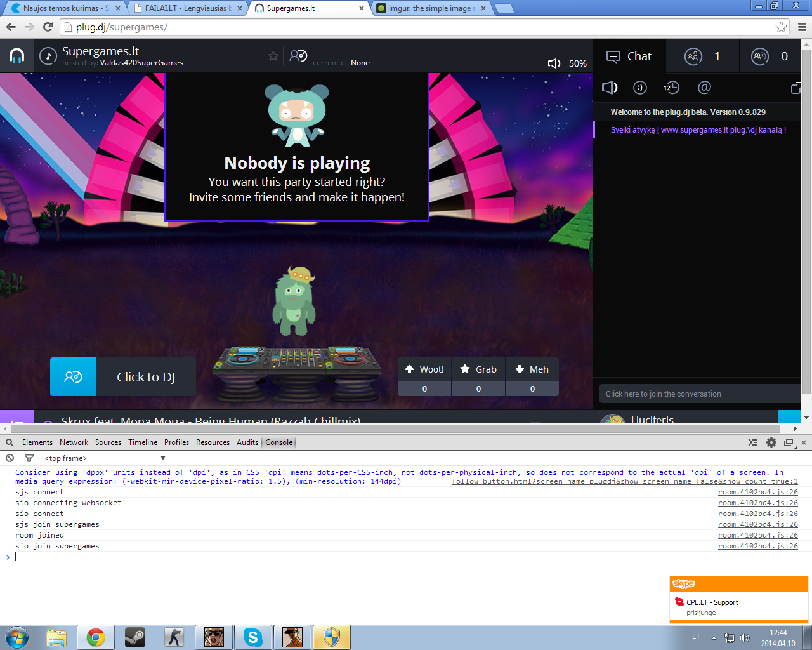Clear the console log icon
Viewport: 812px width, 650px height.
(x=10, y=458)
